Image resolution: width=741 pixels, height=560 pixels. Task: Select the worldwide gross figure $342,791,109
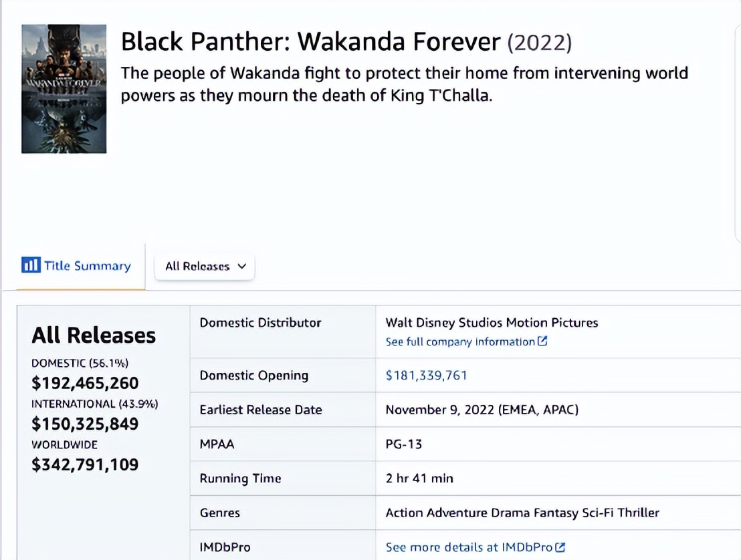(85, 464)
